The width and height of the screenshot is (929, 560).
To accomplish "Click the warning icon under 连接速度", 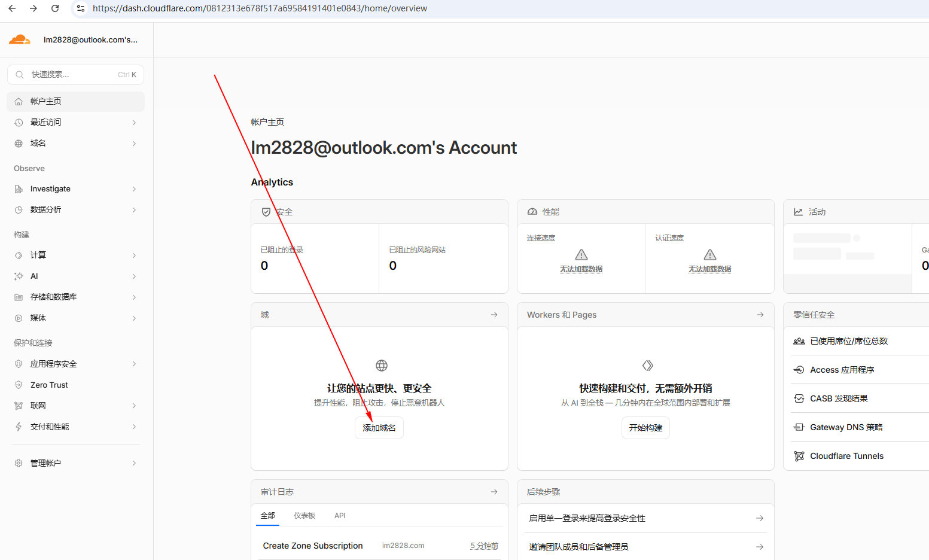I will tap(581, 255).
